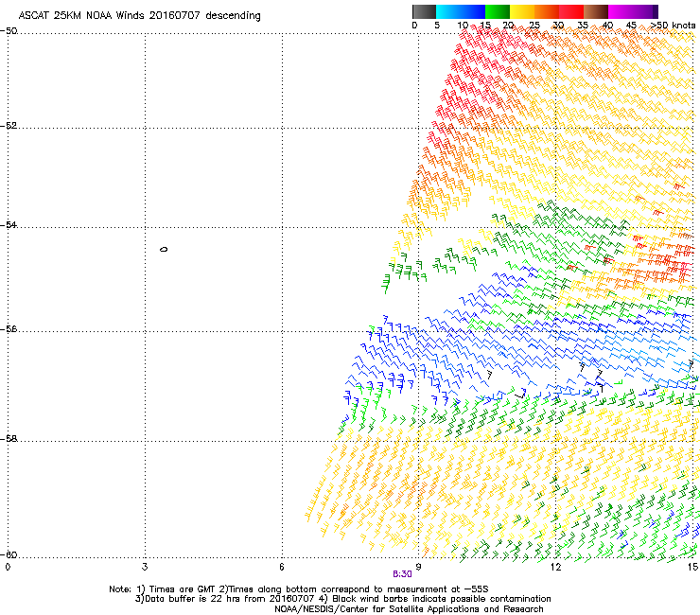The width and height of the screenshot is (700, 615).
Task: Click the '5' tick label on the legend
Action: coord(437,26)
